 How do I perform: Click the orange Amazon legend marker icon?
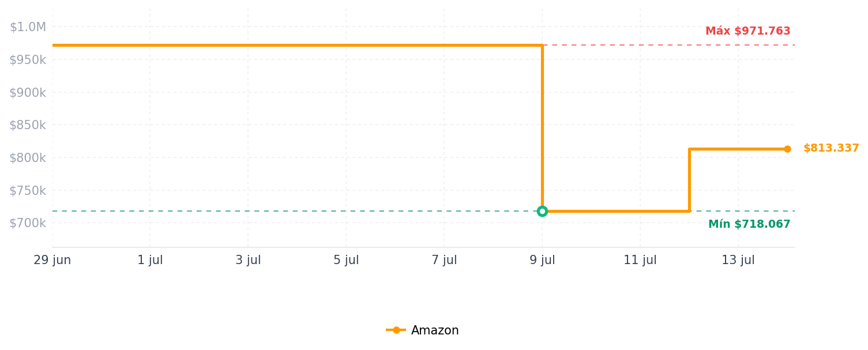(x=396, y=330)
